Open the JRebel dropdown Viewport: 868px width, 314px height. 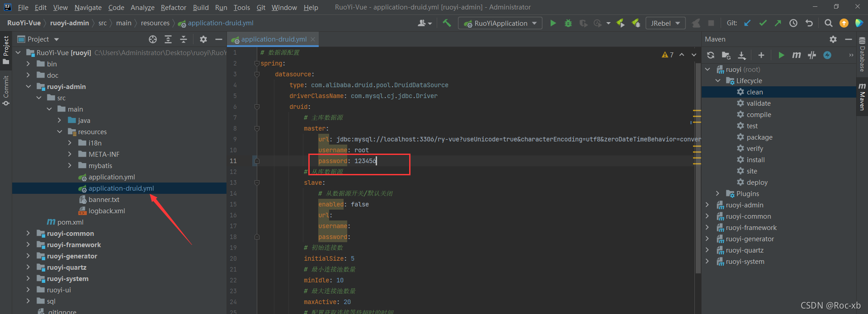pos(665,23)
